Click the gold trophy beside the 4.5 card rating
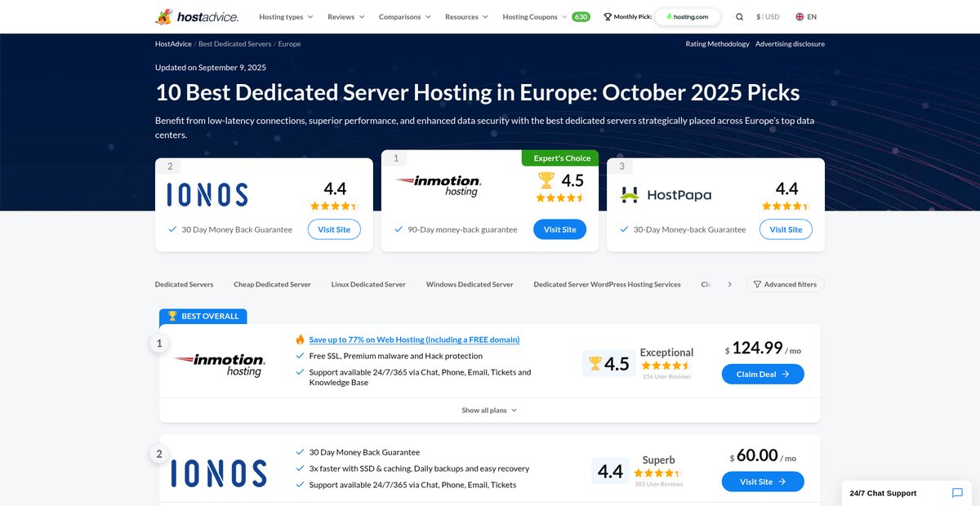 [x=546, y=180]
